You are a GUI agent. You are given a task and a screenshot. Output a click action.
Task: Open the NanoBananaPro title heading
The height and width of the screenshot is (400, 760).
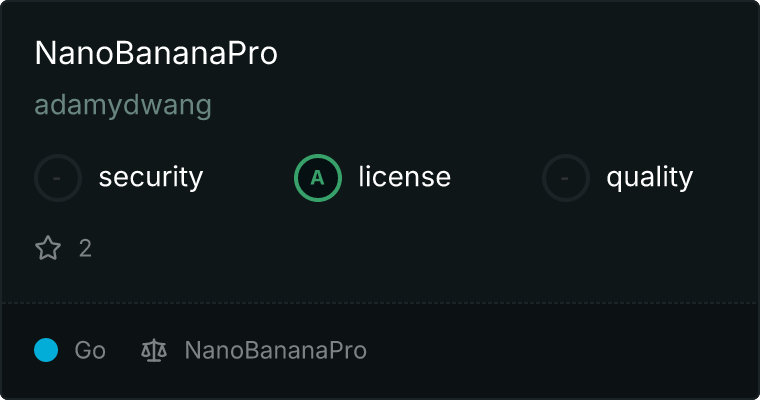click(x=156, y=54)
